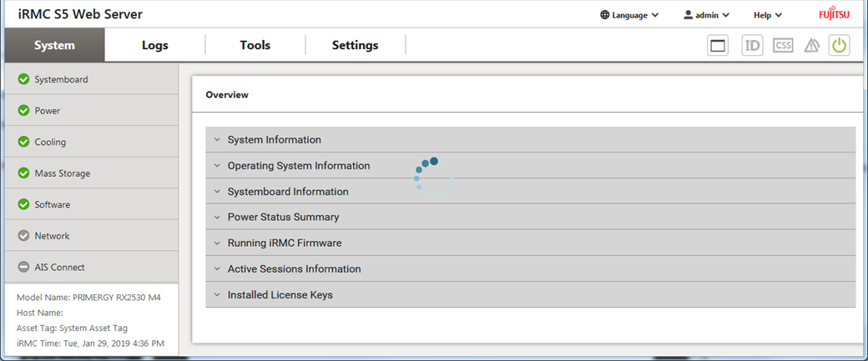Click the status icon beside AIS Connect

tap(23, 268)
